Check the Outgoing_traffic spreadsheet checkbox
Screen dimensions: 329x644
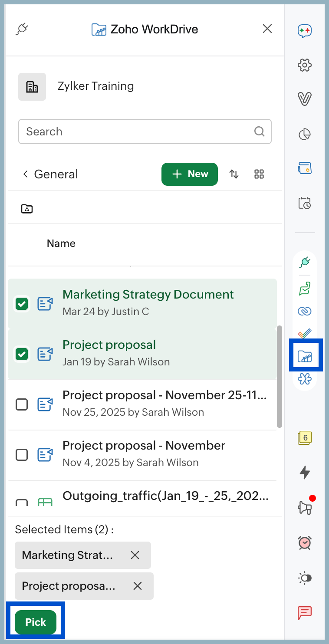[x=22, y=503]
